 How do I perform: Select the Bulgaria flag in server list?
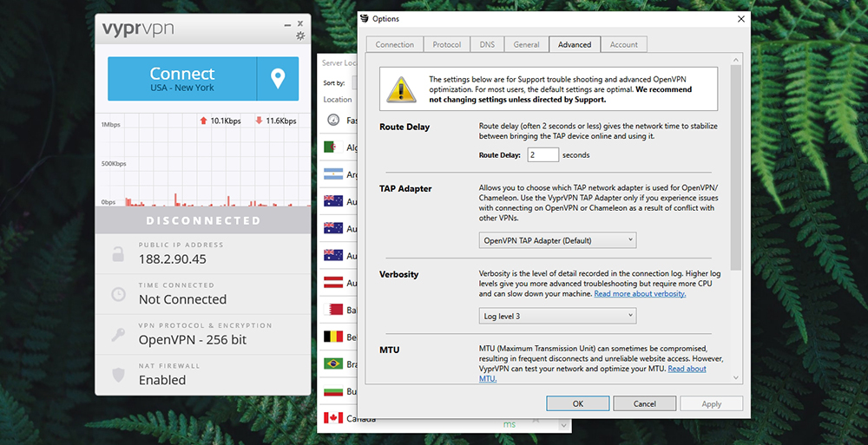(x=333, y=390)
